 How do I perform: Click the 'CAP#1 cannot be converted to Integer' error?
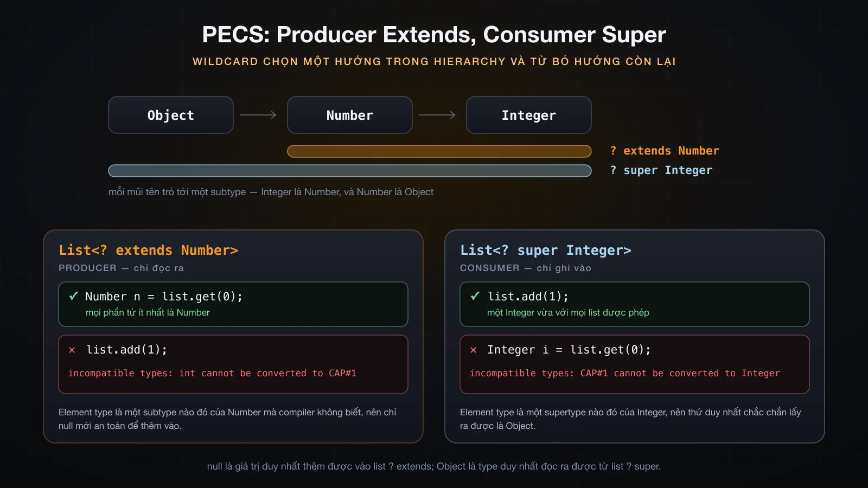tap(625, 373)
